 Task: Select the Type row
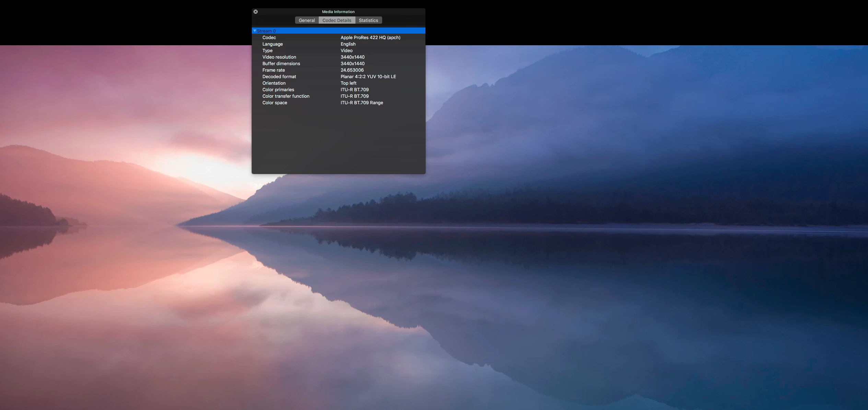267,50
